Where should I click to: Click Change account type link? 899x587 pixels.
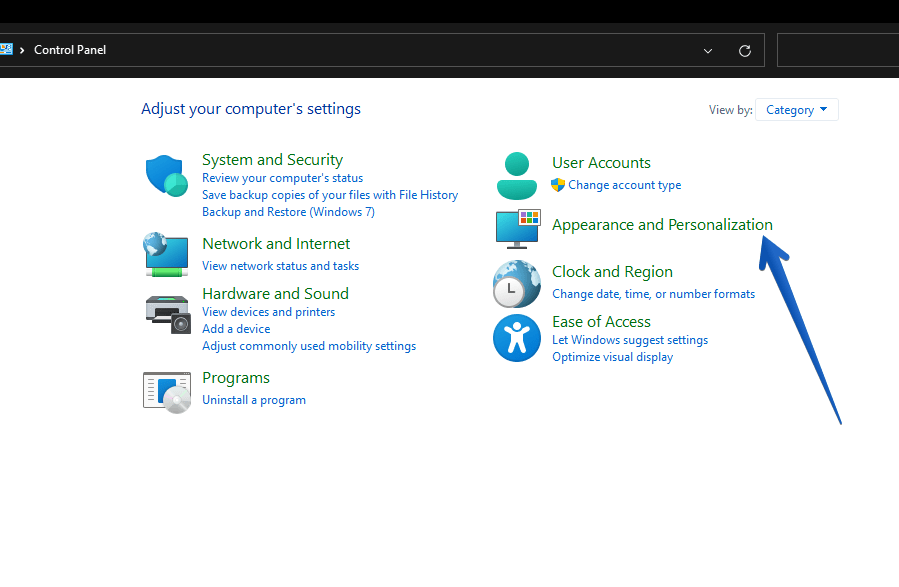tap(624, 185)
